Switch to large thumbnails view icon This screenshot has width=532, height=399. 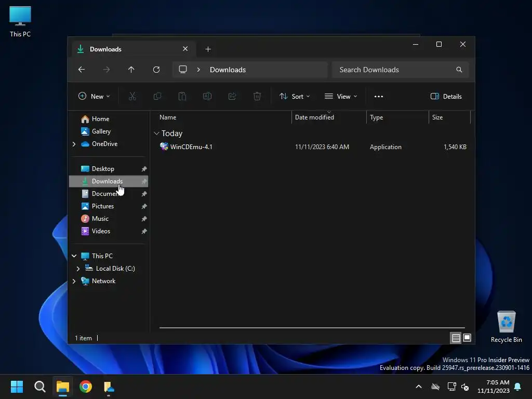467,338
